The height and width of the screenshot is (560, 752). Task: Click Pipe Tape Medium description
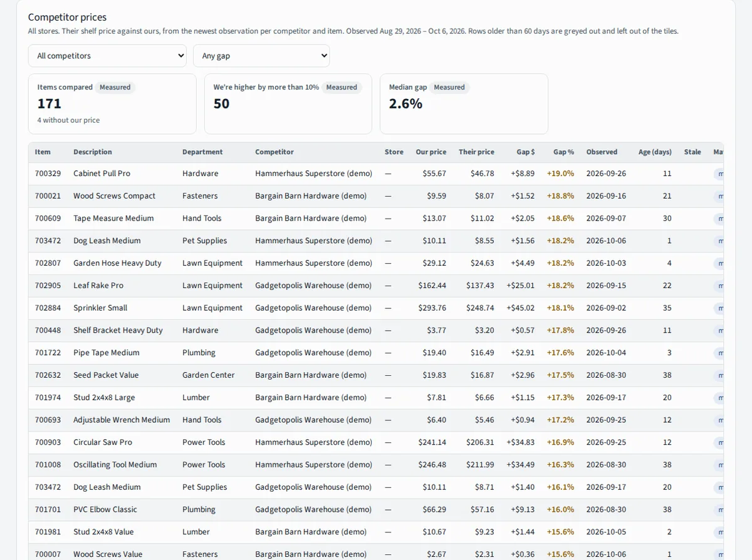coord(107,353)
